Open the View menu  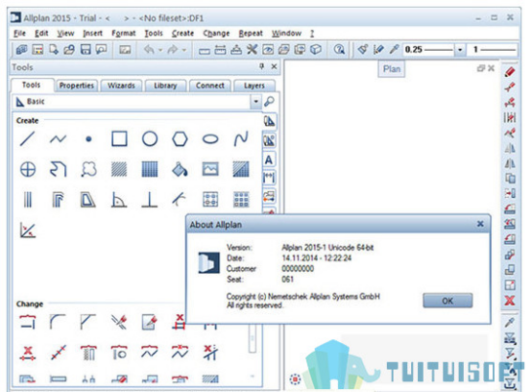pos(65,34)
